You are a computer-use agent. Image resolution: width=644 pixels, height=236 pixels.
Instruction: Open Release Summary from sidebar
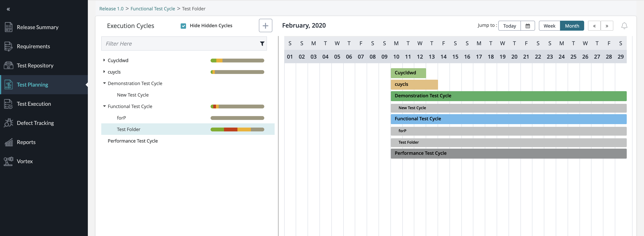point(38,27)
